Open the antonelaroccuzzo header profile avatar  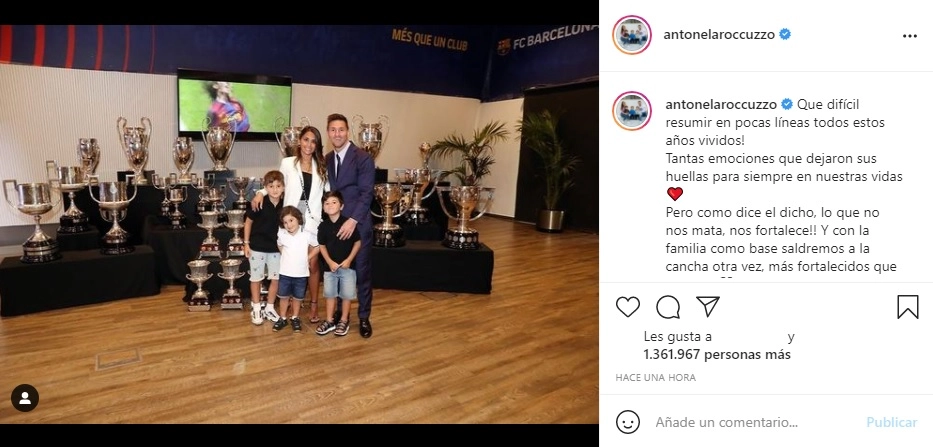[632, 35]
